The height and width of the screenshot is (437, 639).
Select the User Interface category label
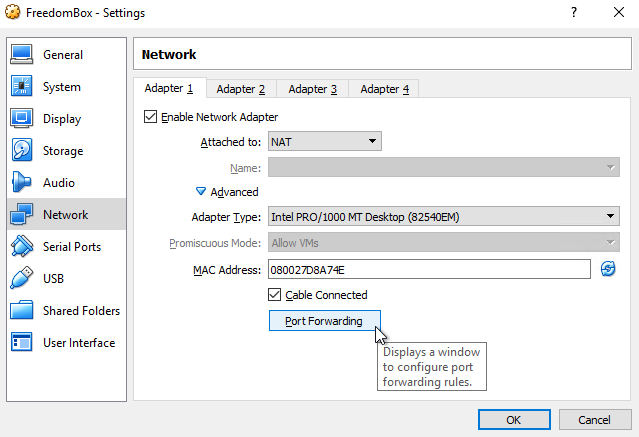pos(79,343)
